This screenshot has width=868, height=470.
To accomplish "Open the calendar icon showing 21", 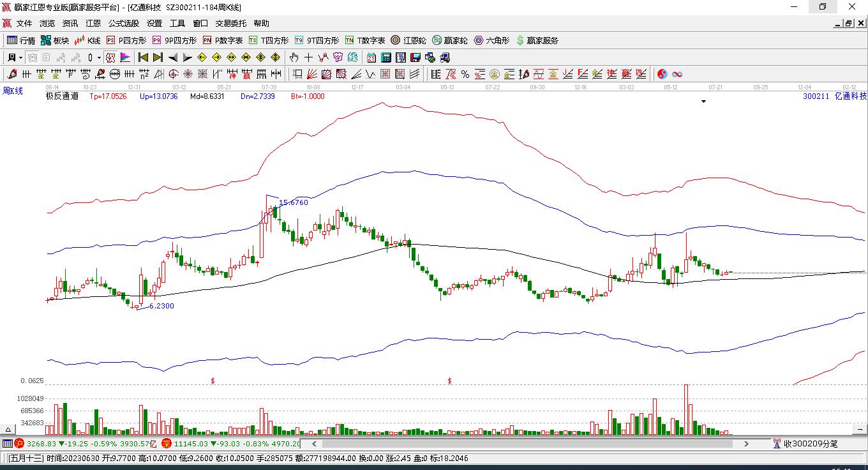I will (371, 57).
